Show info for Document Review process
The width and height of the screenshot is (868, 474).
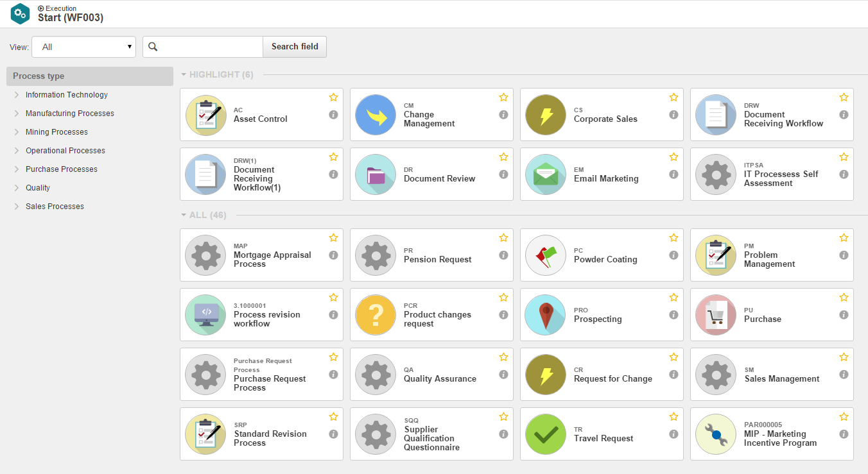[503, 174]
